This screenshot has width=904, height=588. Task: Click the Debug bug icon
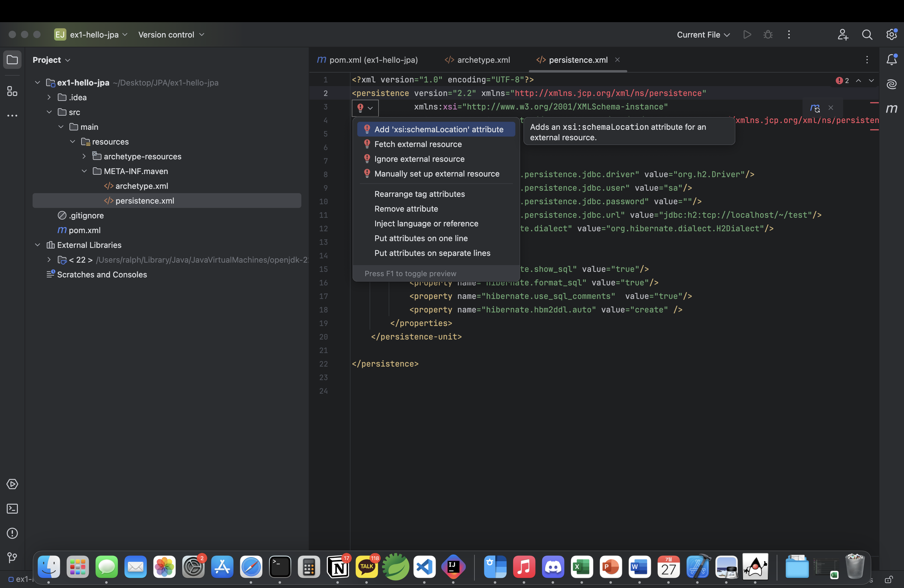click(x=768, y=34)
